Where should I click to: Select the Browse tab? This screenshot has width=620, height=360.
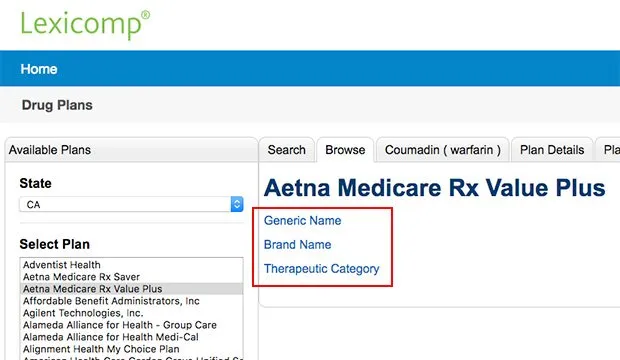(345, 150)
